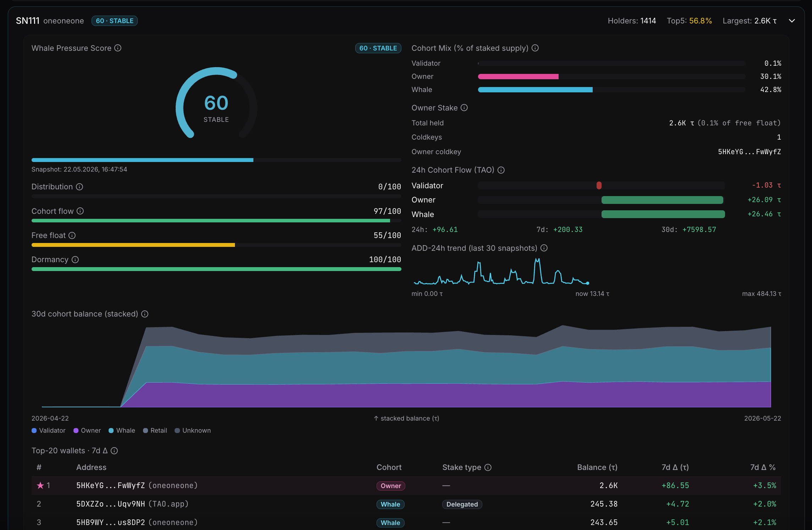This screenshot has height=530, width=812.
Task: Click the star icon on row 1
Action: tap(40, 485)
